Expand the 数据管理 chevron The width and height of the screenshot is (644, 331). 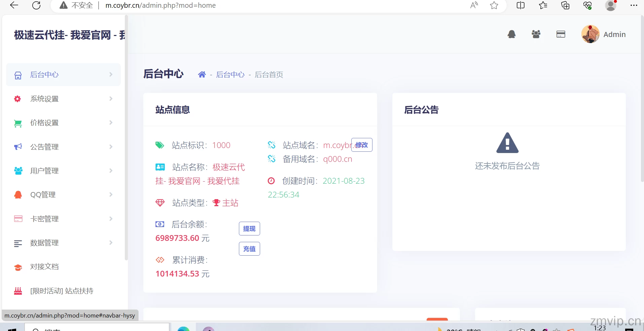pyautogui.click(x=111, y=243)
